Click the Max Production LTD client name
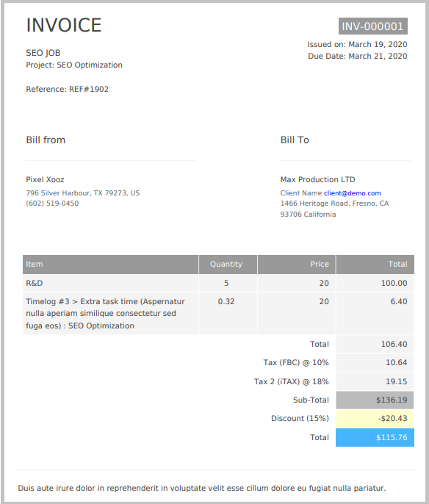Image resolution: width=429 pixels, height=504 pixels. point(318,179)
